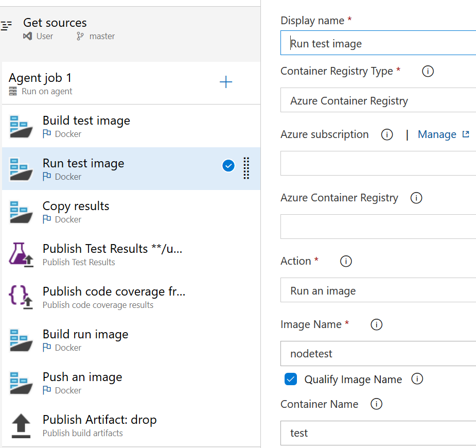476x448 pixels.
Task: Select the Publish Test Results task
Action: [131, 254]
